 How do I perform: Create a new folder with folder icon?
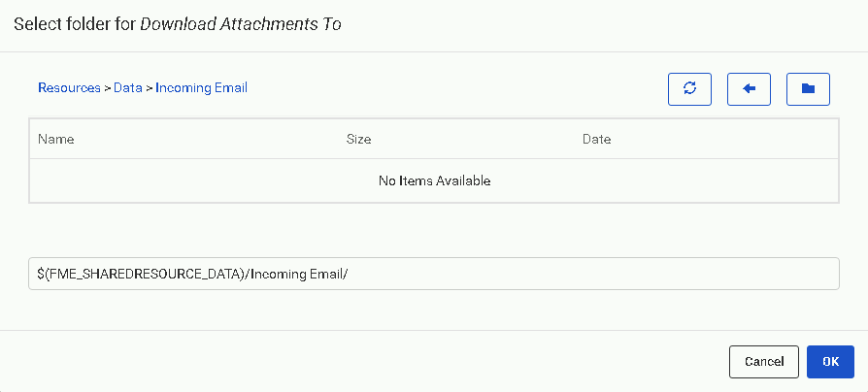click(808, 88)
